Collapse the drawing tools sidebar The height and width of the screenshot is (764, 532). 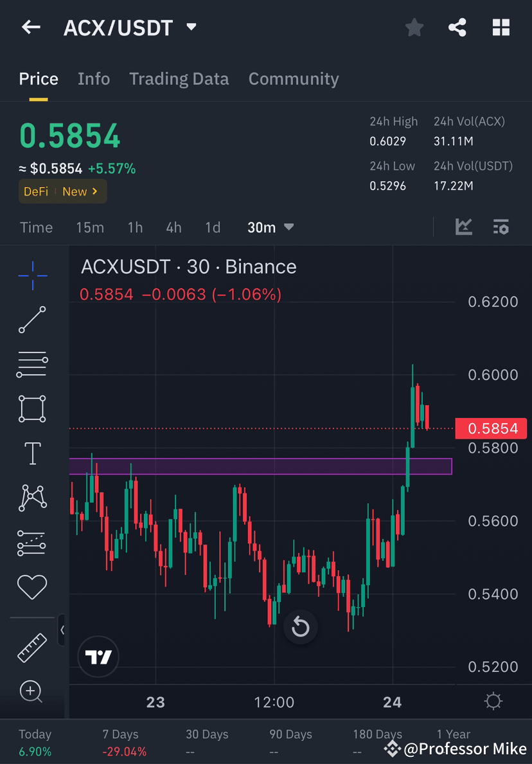(62, 631)
